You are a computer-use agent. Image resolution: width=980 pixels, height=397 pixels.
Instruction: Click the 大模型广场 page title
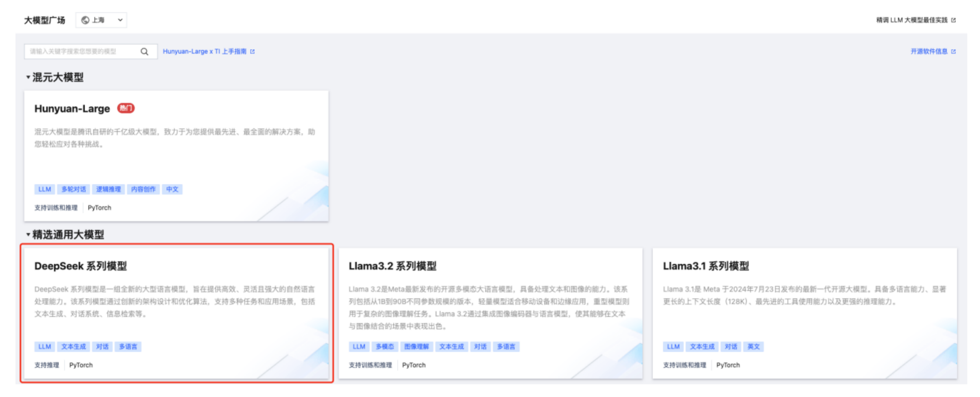click(44, 20)
